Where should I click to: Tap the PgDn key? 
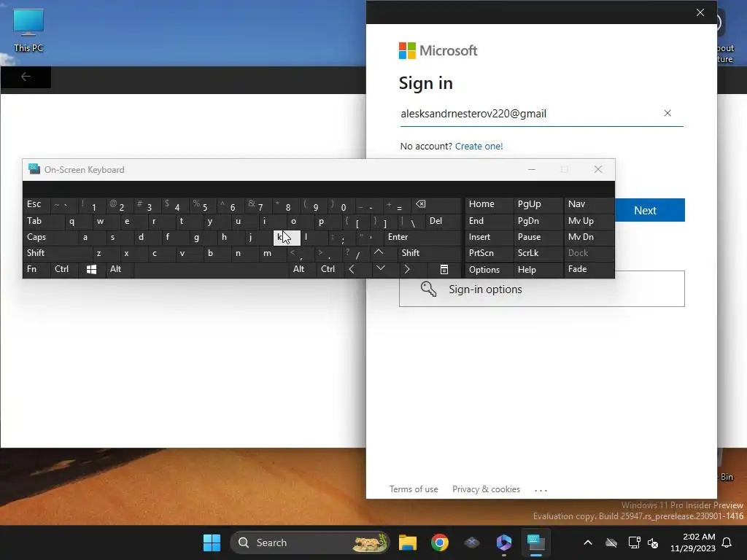[x=538, y=221]
